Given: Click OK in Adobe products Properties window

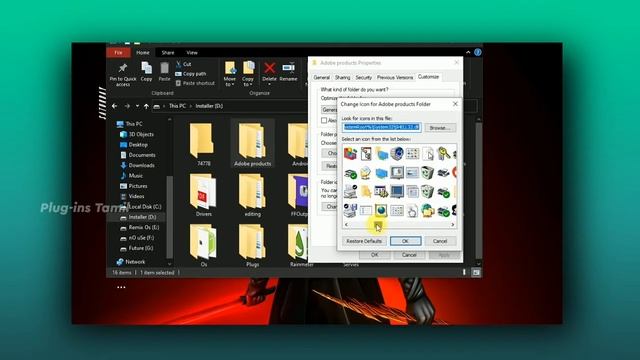Looking at the screenshot, I should (x=374, y=255).
